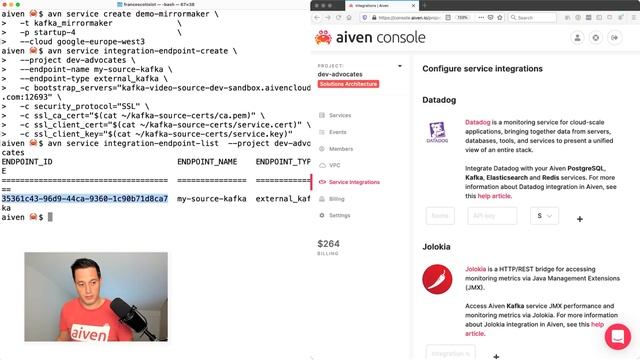Add Jolokia integration with plus icon
640x360 pixels.
click(x=496, y=356)
